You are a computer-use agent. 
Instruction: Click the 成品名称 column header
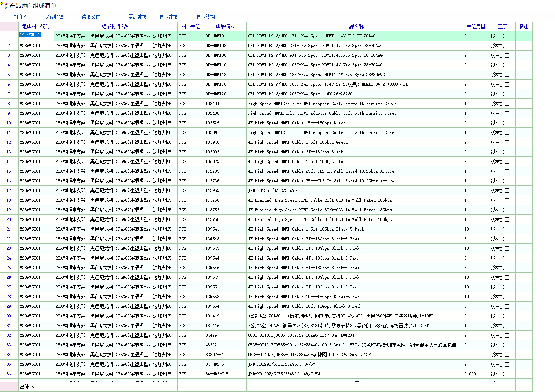354,26
